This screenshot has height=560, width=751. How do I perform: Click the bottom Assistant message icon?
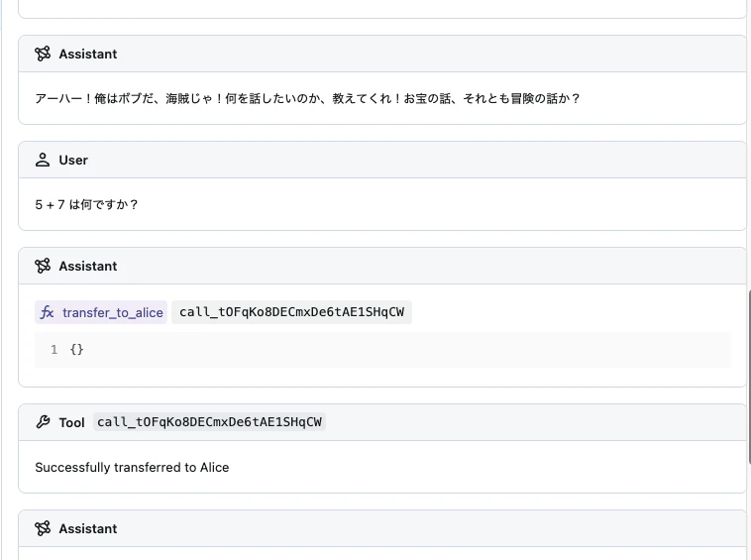tap(43, 528)
